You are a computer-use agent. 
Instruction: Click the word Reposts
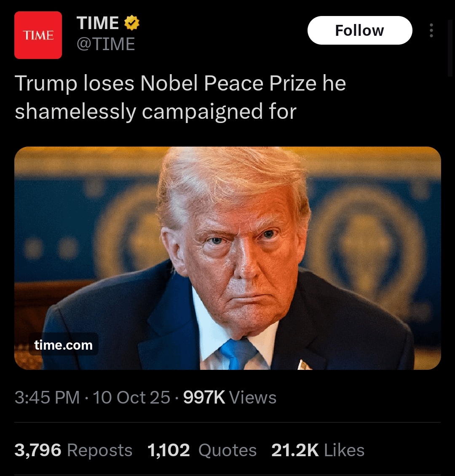click(99, 450)
